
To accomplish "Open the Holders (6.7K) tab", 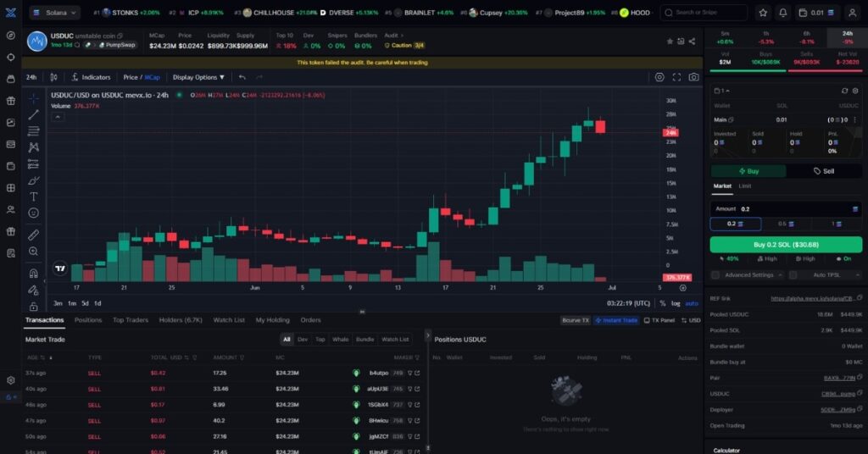I will coord(181,320).
